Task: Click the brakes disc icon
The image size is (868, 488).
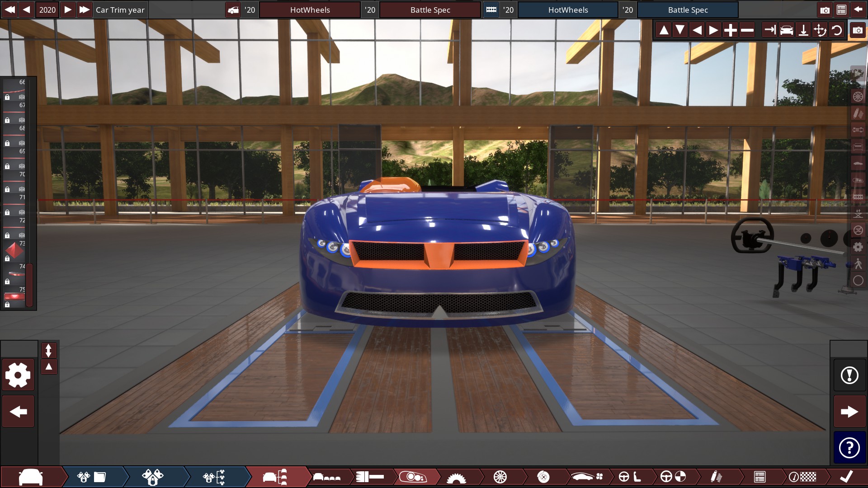Action: coord(543,477)
